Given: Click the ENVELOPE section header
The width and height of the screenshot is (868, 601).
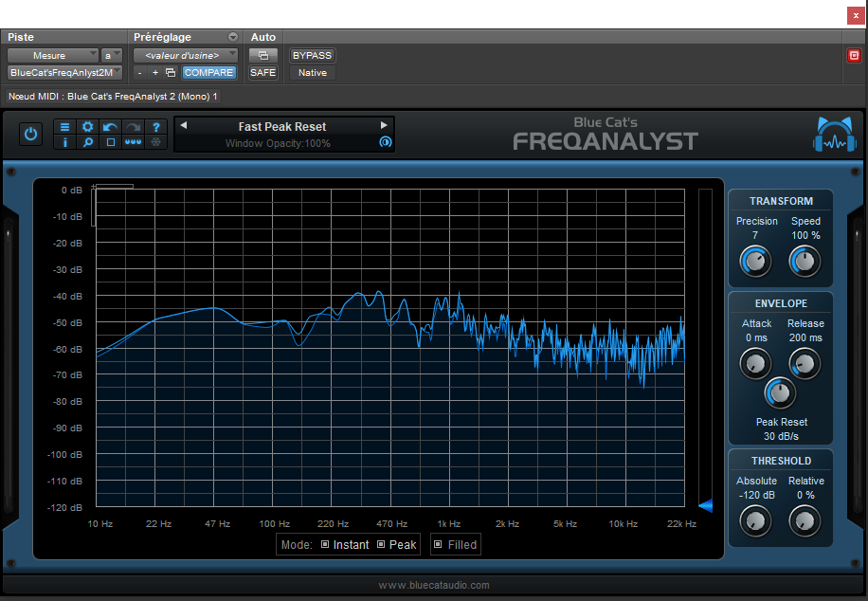Looking at the screenshot, I should [x=781, y=303].
